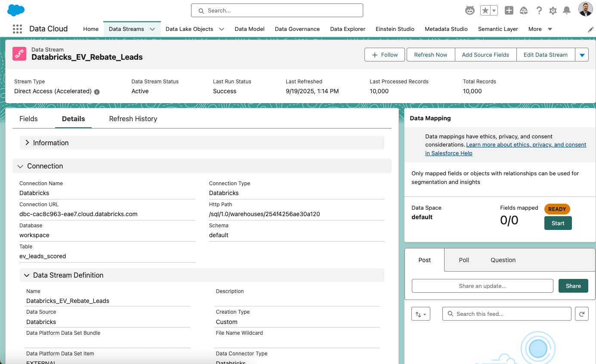
Task: Open the Einstein Studio tab
Action: [395, 29]
